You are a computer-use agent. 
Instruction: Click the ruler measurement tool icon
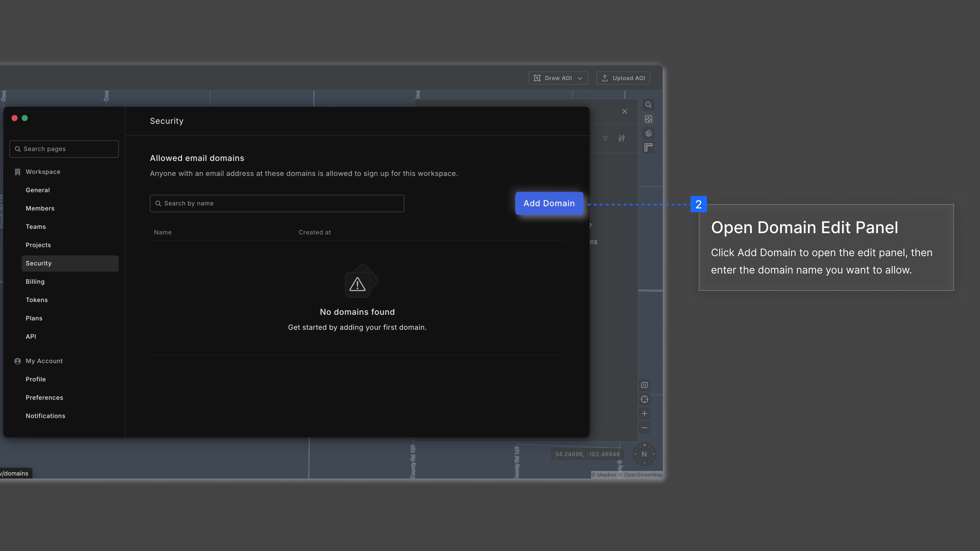pos(648,147)
